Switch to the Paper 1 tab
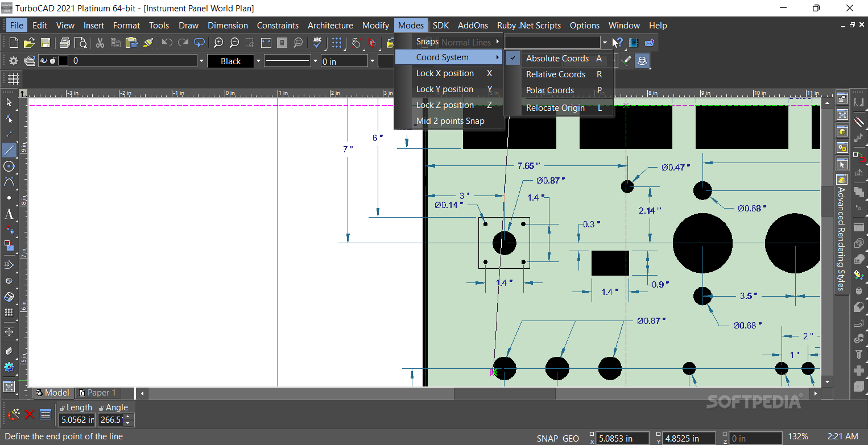Image resolution: width=868 pixels, height=445 pixels. pyautogui.click(x=97, y=393)
